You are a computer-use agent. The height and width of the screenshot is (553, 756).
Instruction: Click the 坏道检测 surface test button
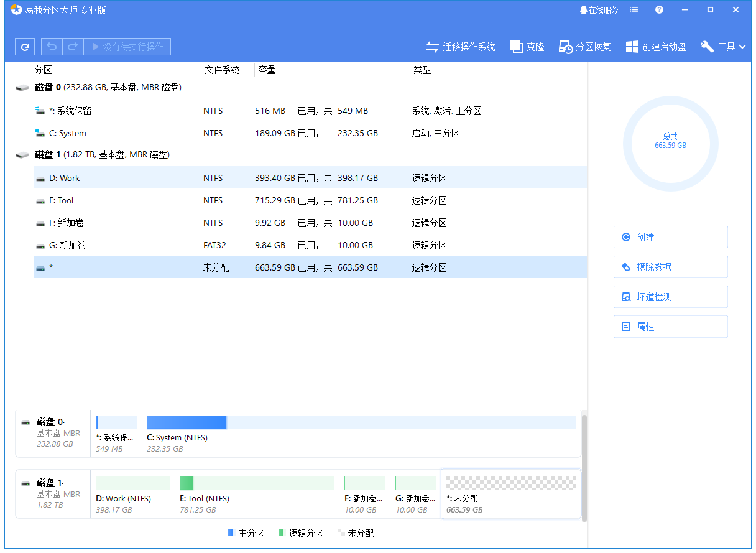pos(670,297)
